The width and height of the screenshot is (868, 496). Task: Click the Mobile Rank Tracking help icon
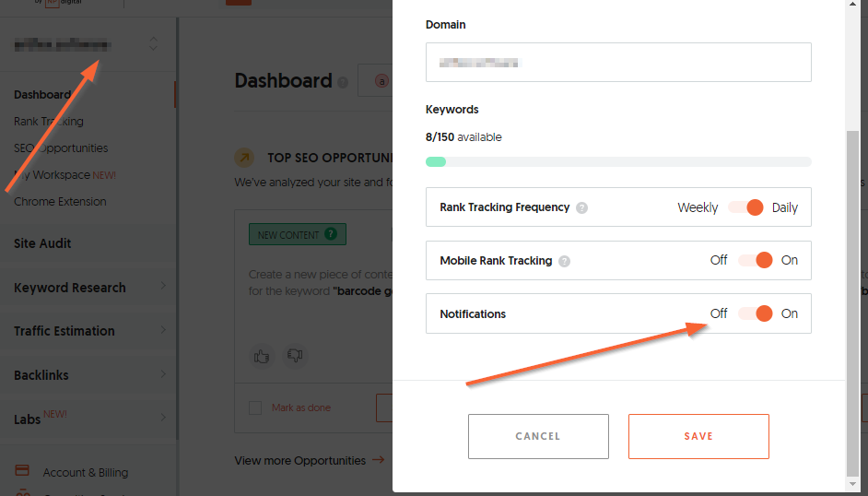(564, 261)
